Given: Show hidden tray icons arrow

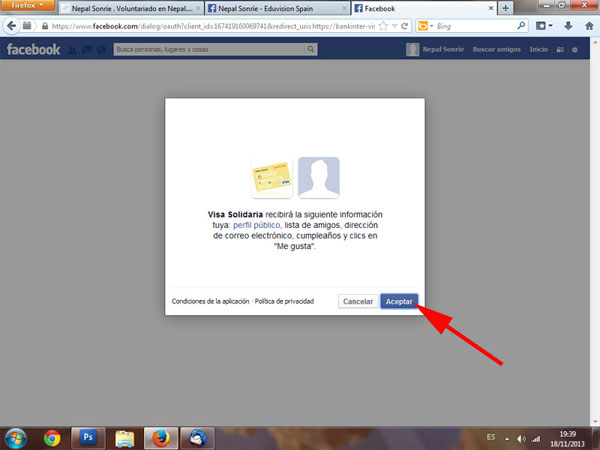Looking at the screenshot, I should tap(507, 439).
